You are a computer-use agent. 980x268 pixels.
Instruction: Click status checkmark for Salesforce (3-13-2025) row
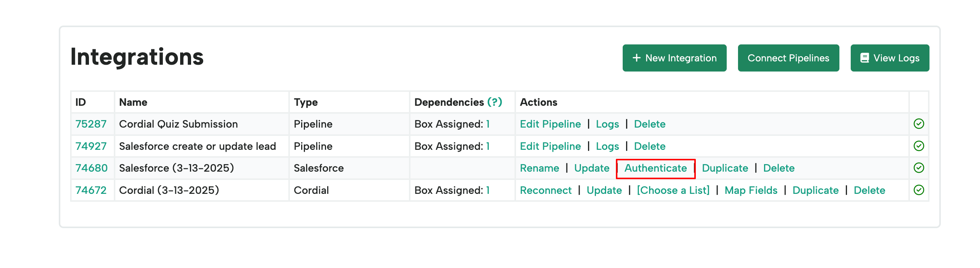(918, 168)
